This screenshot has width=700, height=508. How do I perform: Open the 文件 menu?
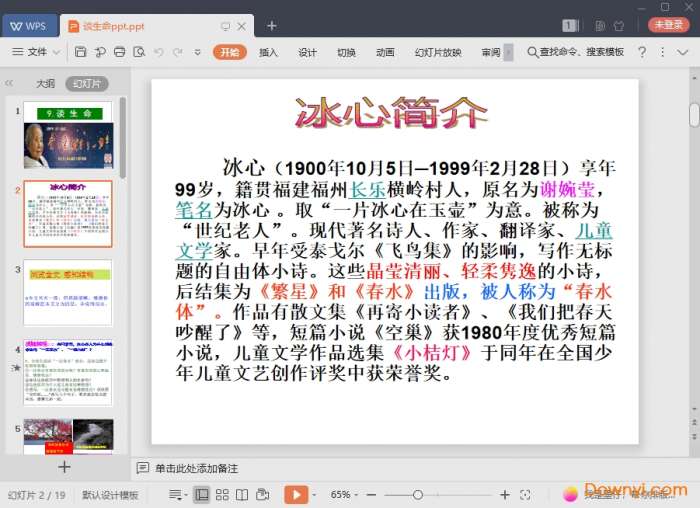[30, 52]
